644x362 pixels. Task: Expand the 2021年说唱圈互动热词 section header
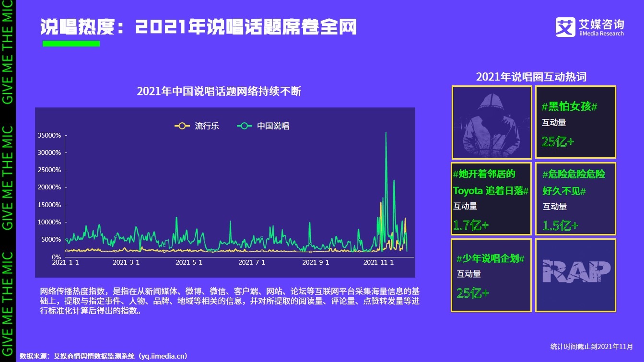(x=531, y=76)
